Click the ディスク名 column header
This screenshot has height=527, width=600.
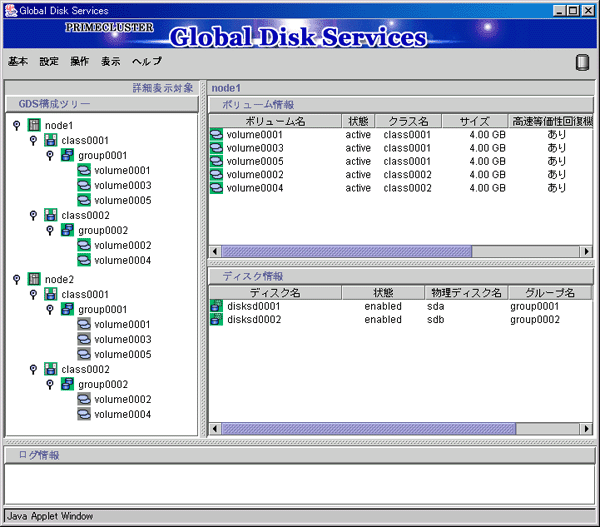[x=275, y=293]
